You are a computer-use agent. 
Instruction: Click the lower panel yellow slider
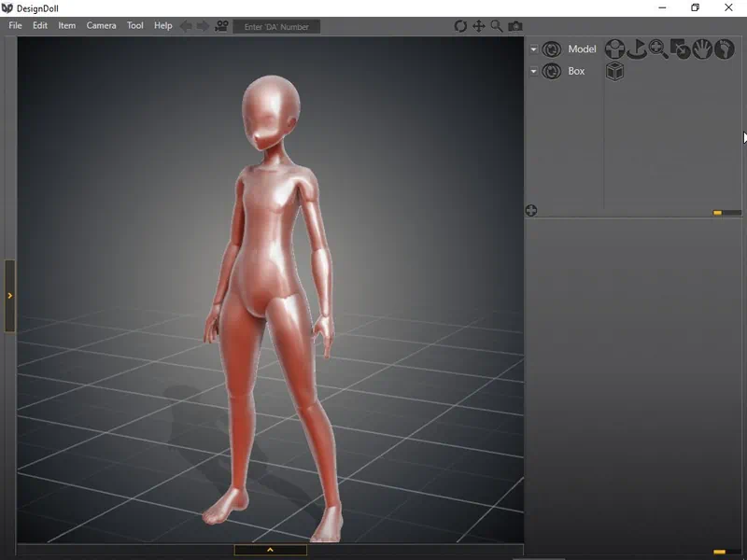719,552
